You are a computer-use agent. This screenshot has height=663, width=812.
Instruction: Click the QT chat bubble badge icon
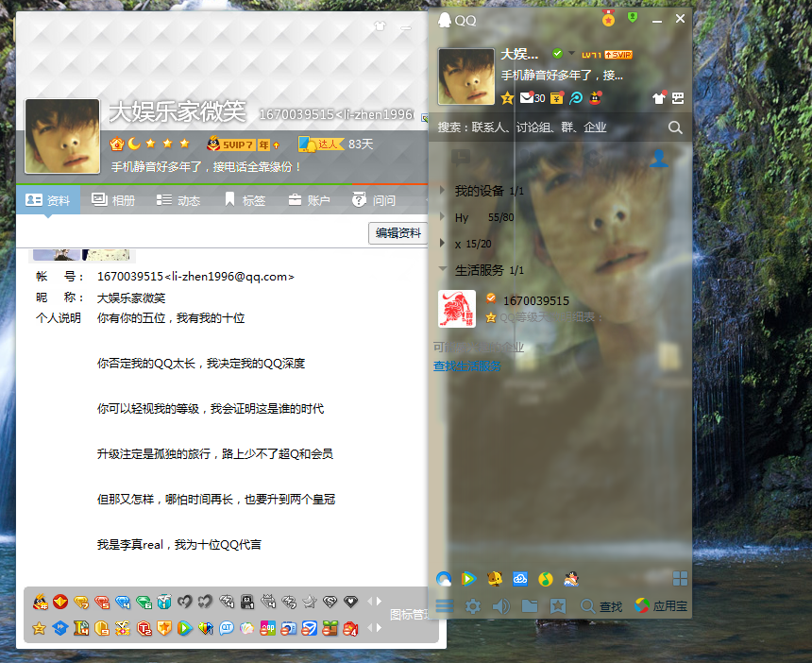[x=227, y=628]
